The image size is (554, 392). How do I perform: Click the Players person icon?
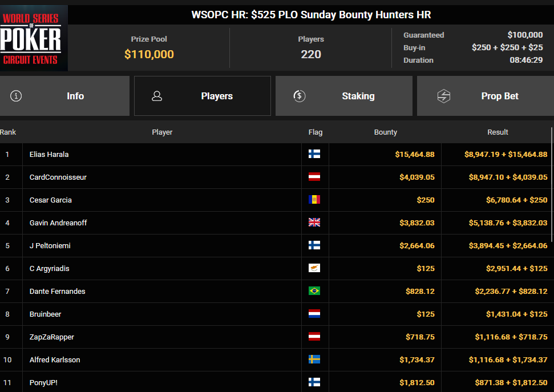coord(157,96)
